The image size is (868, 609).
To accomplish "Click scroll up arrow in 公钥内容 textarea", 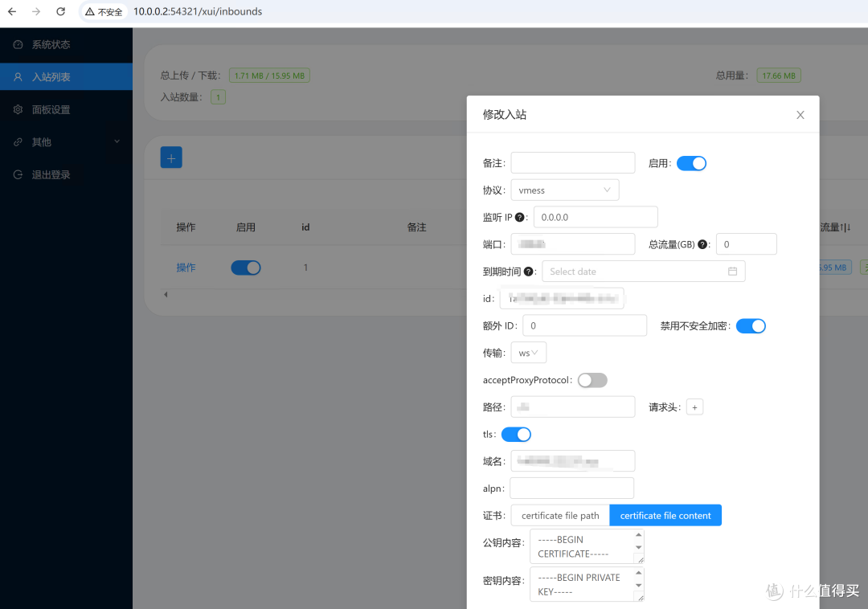I will [639, 535].
